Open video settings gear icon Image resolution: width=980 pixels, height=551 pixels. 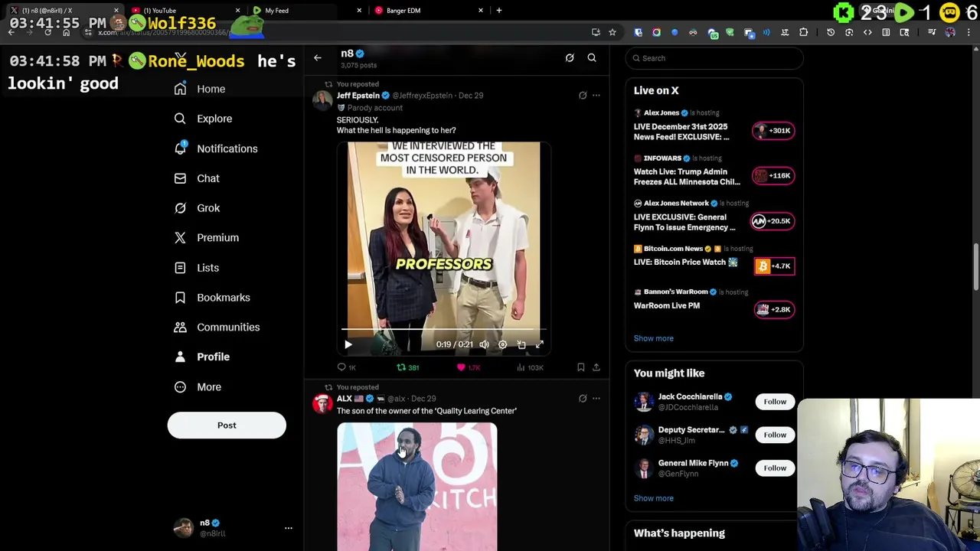[502, 345]
